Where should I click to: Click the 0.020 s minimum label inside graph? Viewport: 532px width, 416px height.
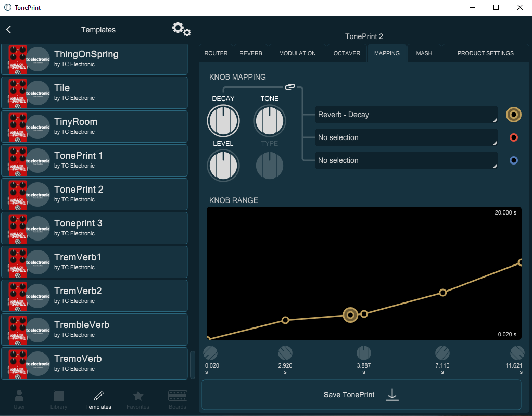coord(507,335)
